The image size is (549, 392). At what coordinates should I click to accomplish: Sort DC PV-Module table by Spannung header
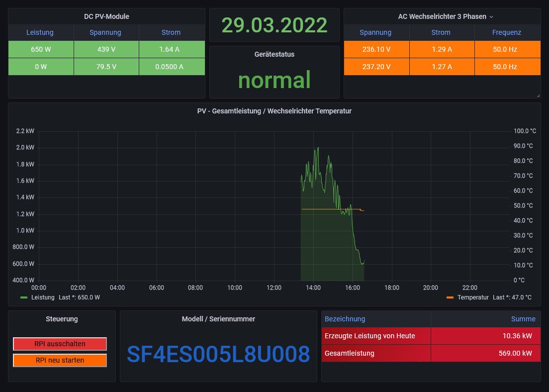coord(105,32)
